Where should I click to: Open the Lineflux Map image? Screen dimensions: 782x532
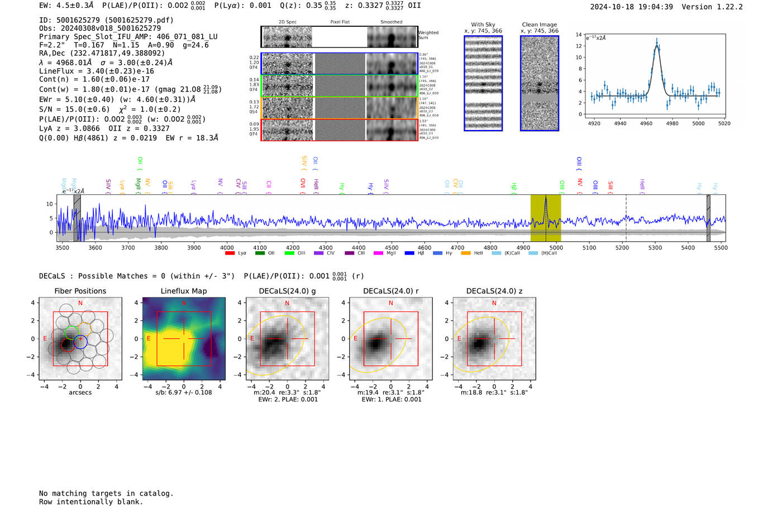184,339
